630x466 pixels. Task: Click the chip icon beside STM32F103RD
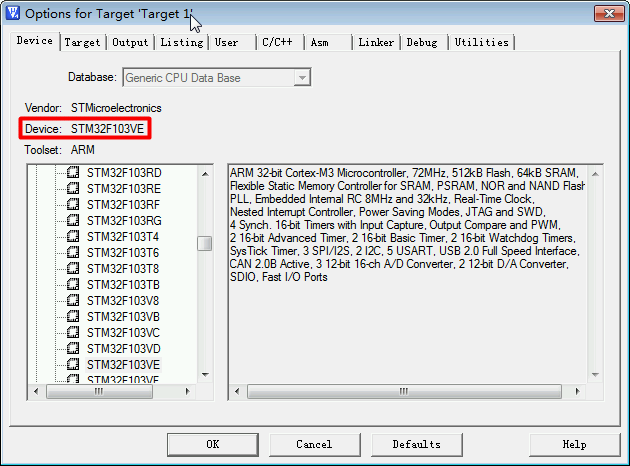pyautogui.click(x=73, y=172)
